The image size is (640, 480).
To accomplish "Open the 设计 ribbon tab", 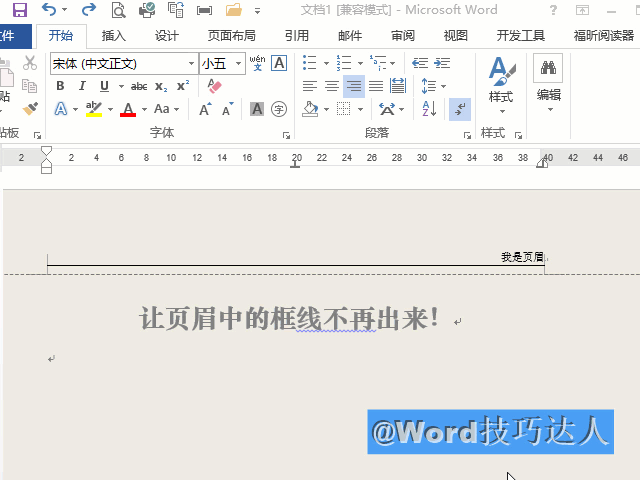I will pyautogui.click(x=167, y=36).
